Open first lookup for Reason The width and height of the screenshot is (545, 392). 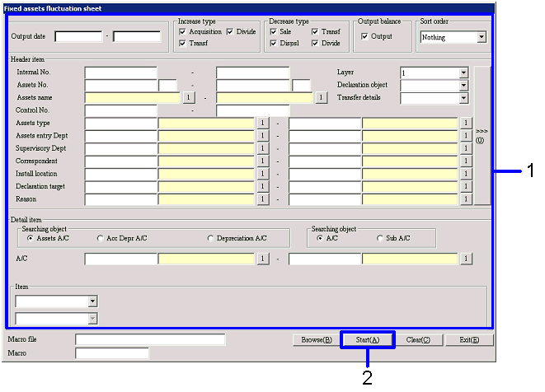(263, 199)
